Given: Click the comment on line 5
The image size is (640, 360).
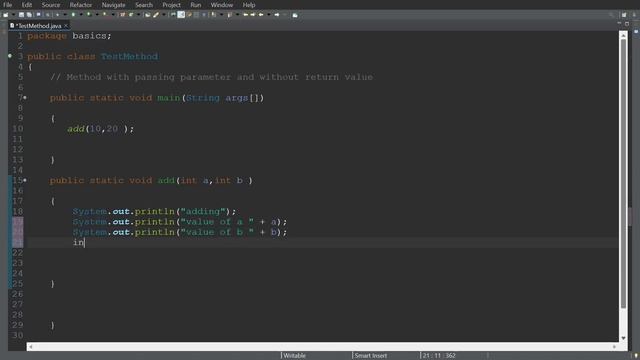Looking at the screenshot, I should [x=211, y=77].
